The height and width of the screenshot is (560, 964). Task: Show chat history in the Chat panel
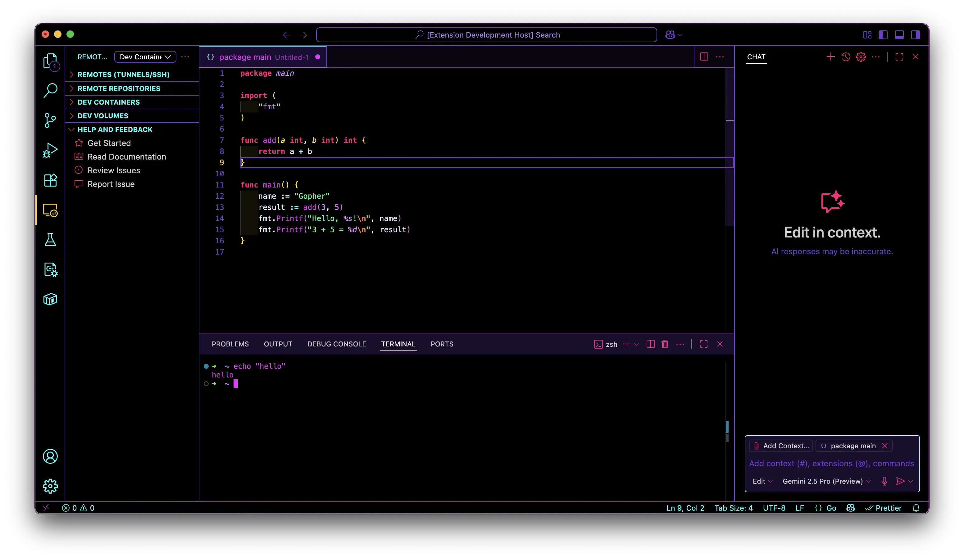(846, 57)
